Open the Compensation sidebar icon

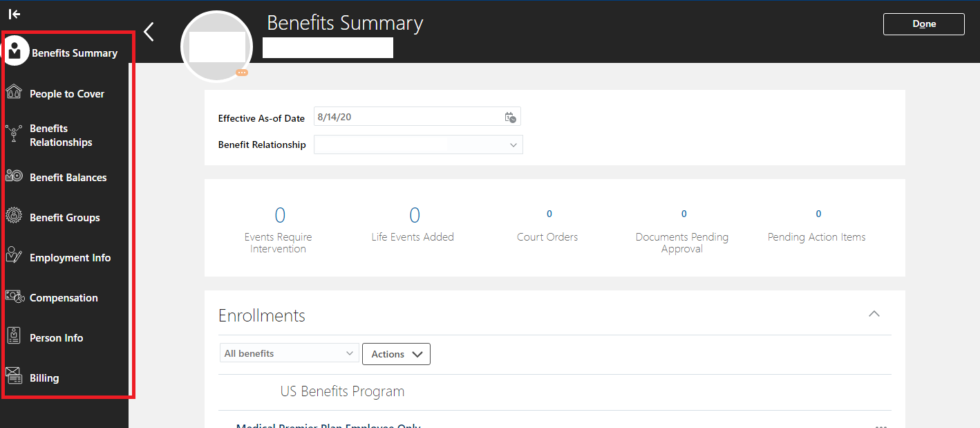15,297
